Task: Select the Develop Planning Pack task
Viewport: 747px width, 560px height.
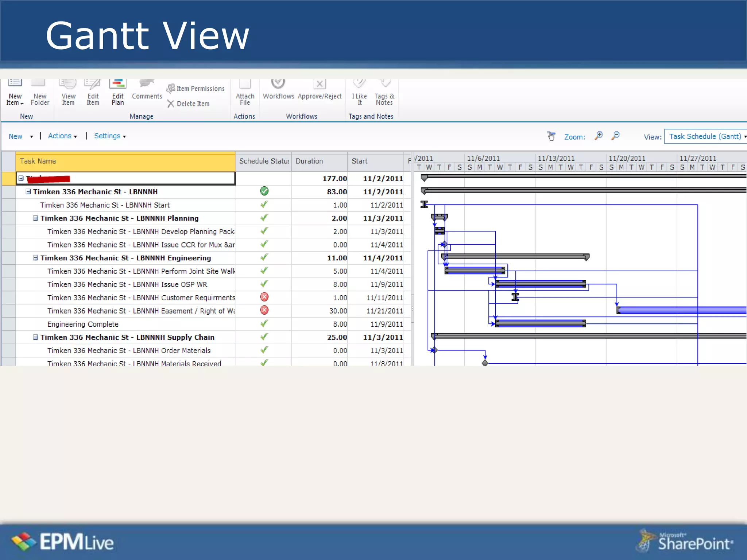Action: (141, 232)
